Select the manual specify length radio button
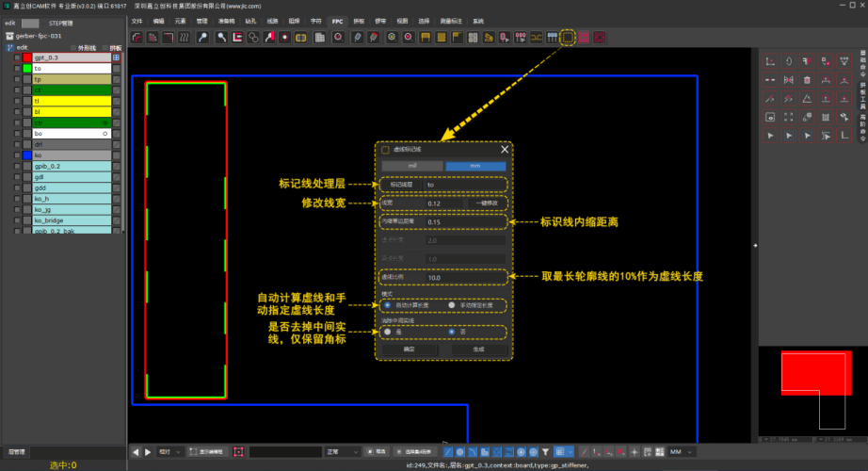Viewport: 868px width, 471px height. coord(452,305)
